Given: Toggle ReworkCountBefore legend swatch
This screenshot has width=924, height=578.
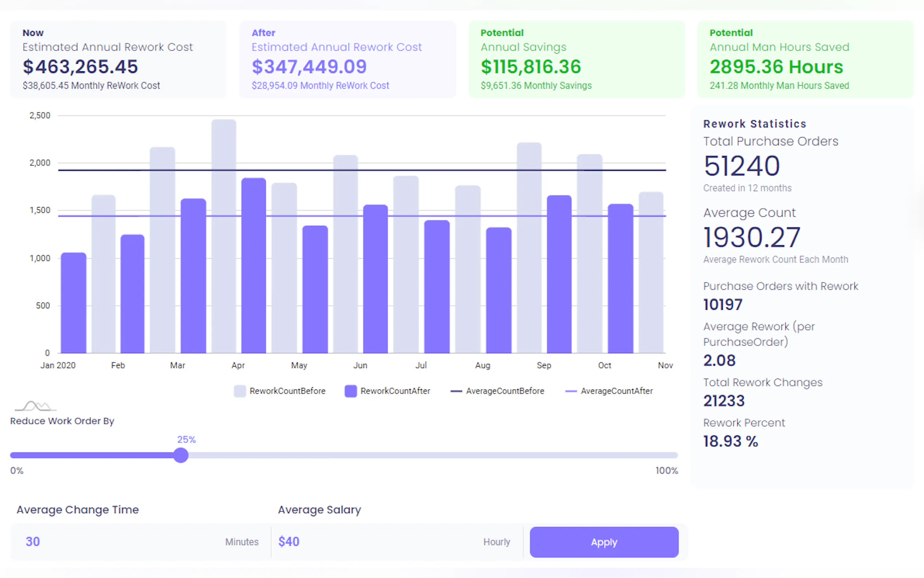Looking at the screenshot, I should (239, 391).
